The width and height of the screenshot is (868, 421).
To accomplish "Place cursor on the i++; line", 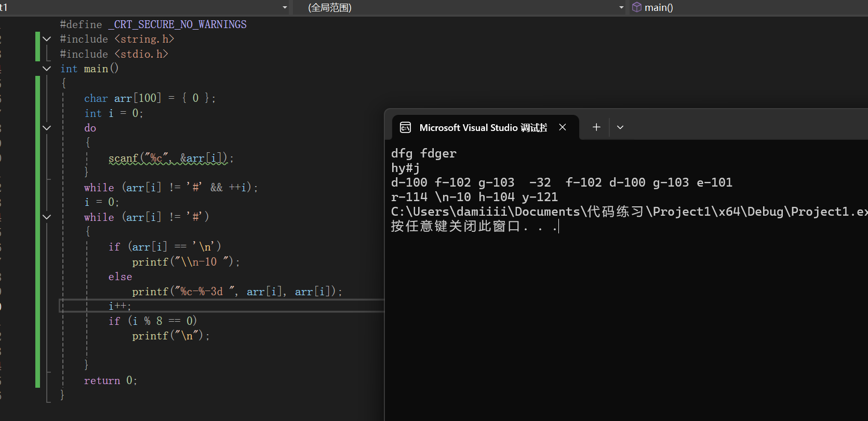I will tap(120, 306).
